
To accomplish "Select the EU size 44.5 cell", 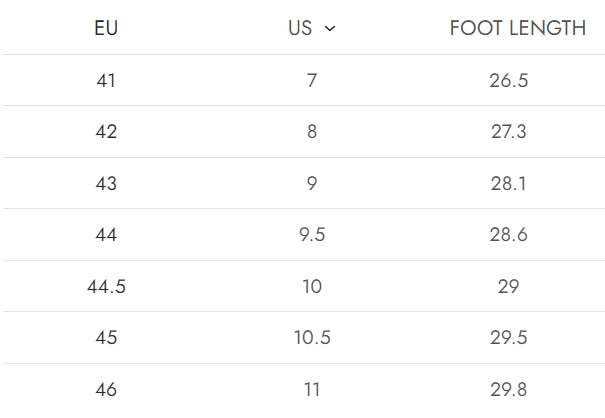I will [106, 287].
